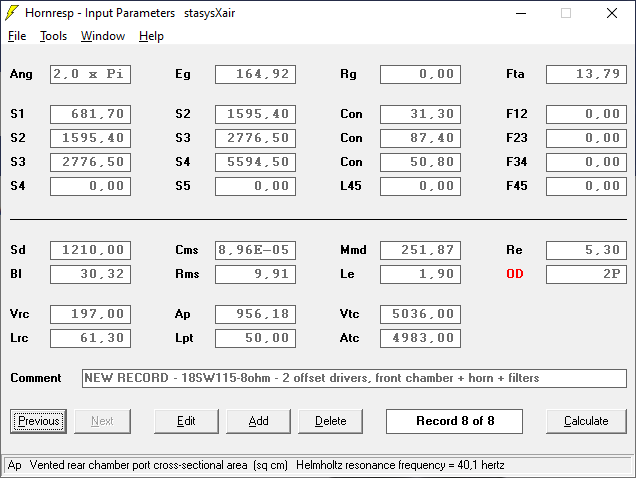Select the Cms value field
Viewport: 636px width, 478px height.
[x=256, y=250]
